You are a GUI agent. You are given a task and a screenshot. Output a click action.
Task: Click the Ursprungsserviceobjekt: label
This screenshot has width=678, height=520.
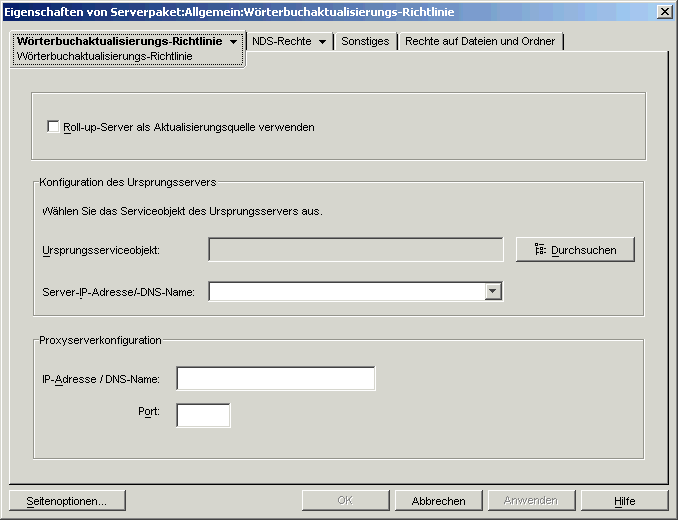pyautogui.click(x=101, y=250)
